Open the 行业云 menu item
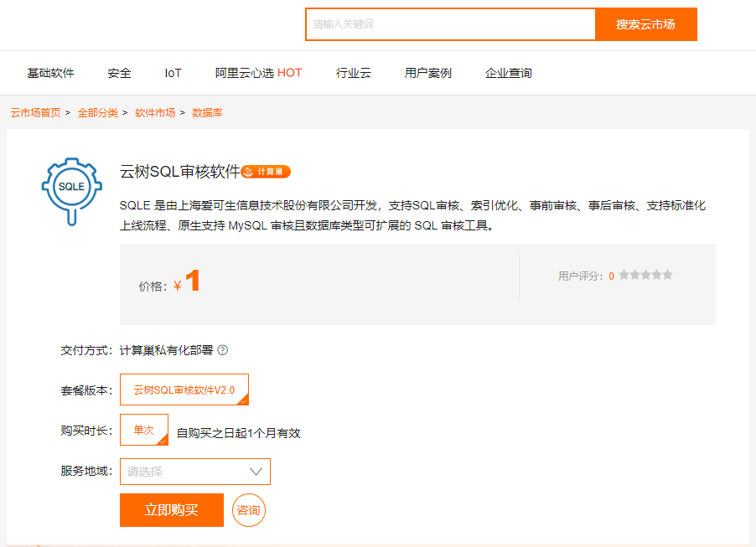This screenshot has height=547, width=756. point(354,73)
